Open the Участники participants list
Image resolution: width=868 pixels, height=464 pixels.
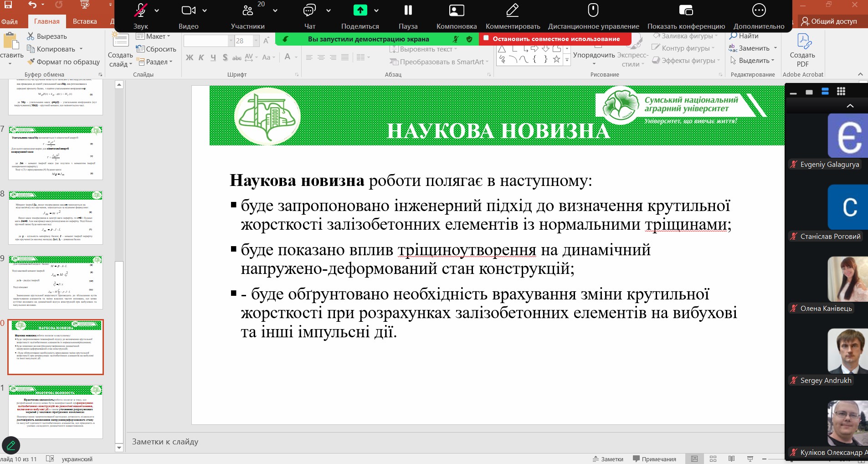247,10
